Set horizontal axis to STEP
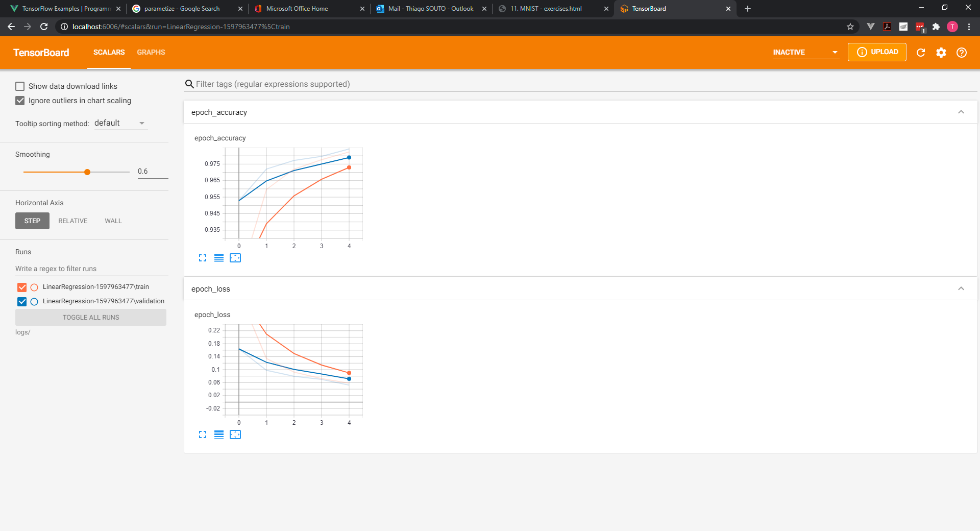Viewport: 980px width, 531px height. click(32, 221)
